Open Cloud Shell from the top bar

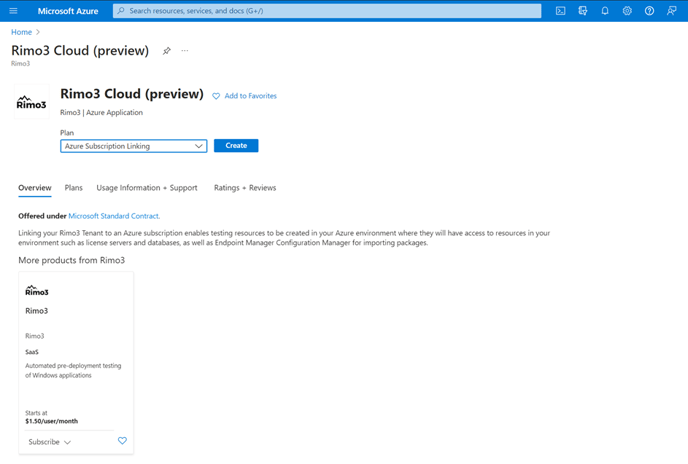click(560, 11)
